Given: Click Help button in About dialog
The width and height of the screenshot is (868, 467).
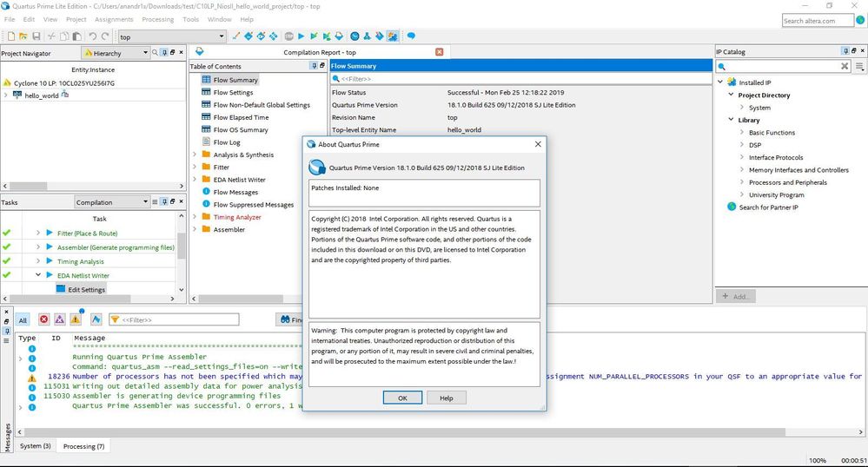Looking at the screenshot, I should point(446,398).
